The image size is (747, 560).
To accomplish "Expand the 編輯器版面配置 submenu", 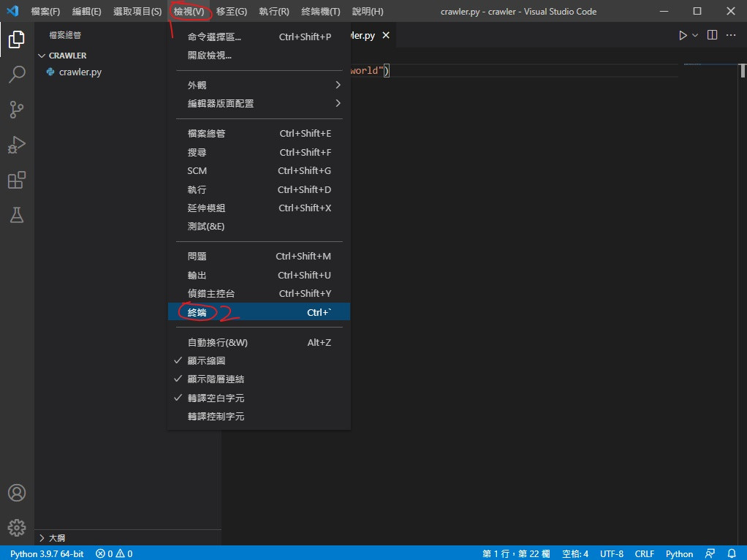I will pos(259,103).
